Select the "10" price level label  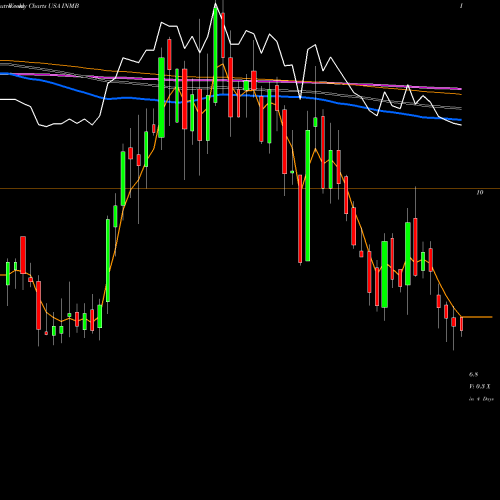(480, 192)
